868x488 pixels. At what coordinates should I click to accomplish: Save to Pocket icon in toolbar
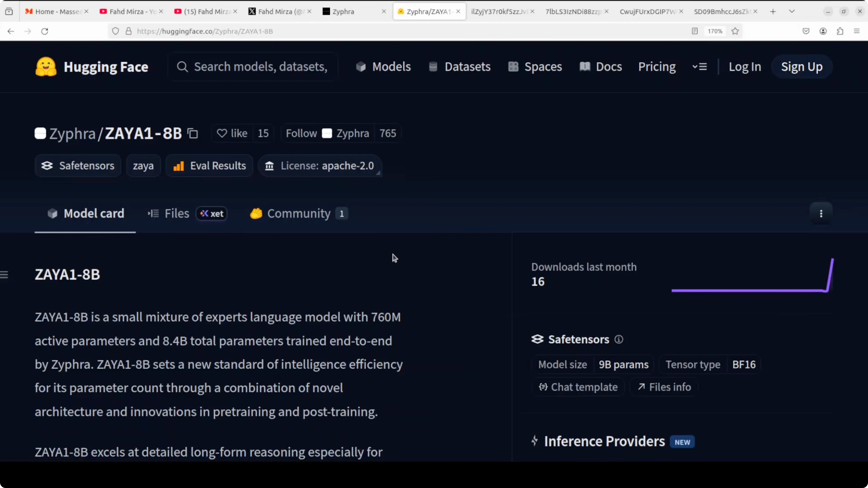[x=806, y=31]
